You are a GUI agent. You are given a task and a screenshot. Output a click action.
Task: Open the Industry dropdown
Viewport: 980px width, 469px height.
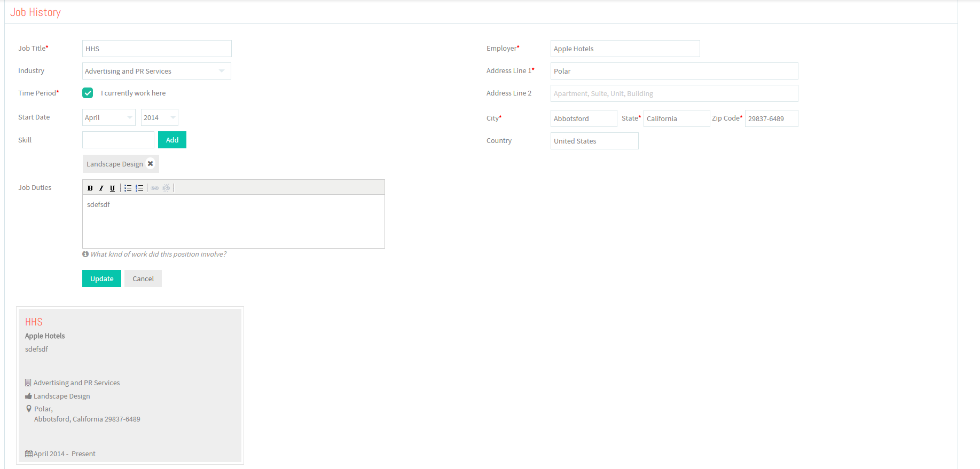point(156,71)
